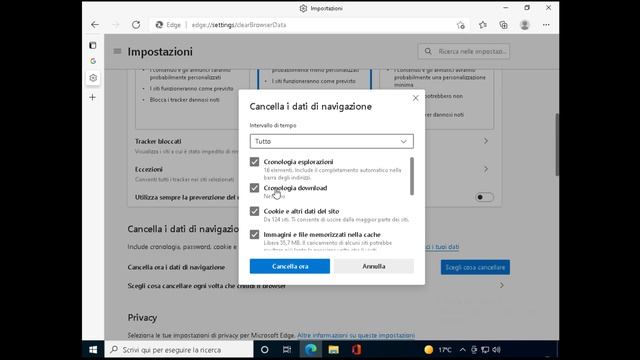Click the microphone tray icon
The height and width of the screenshot is (360, 640).
pyautogui.click(x=474, y=350)
